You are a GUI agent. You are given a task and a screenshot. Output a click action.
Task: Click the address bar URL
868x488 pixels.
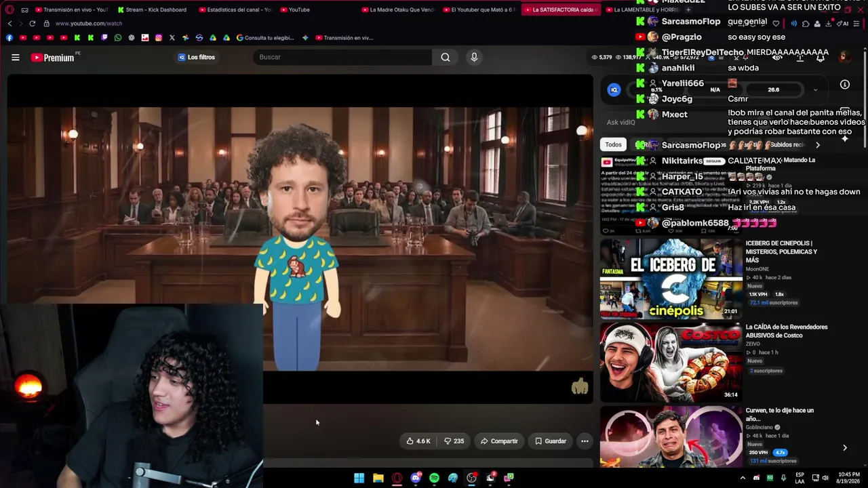[89, 24]
